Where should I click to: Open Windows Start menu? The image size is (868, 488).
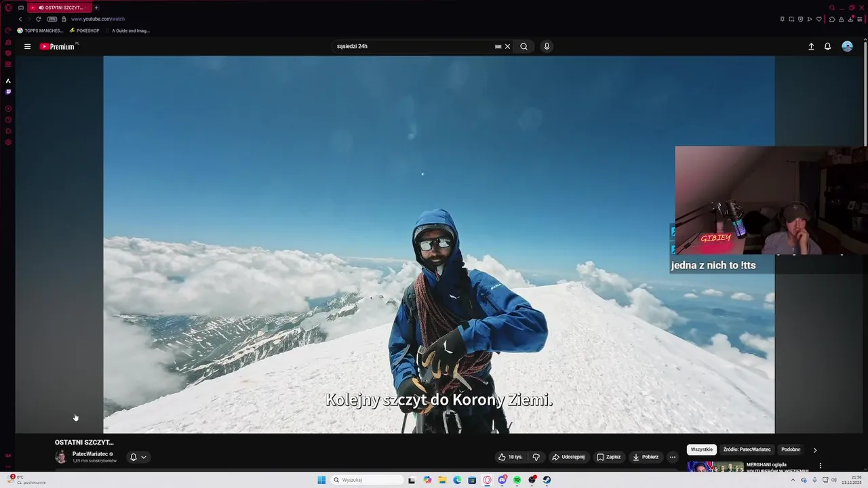pyautogui.click(x=321, y=480)
